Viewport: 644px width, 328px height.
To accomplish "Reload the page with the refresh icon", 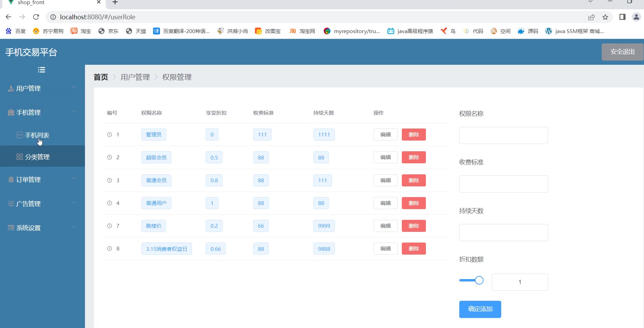I will click(36, 17).
